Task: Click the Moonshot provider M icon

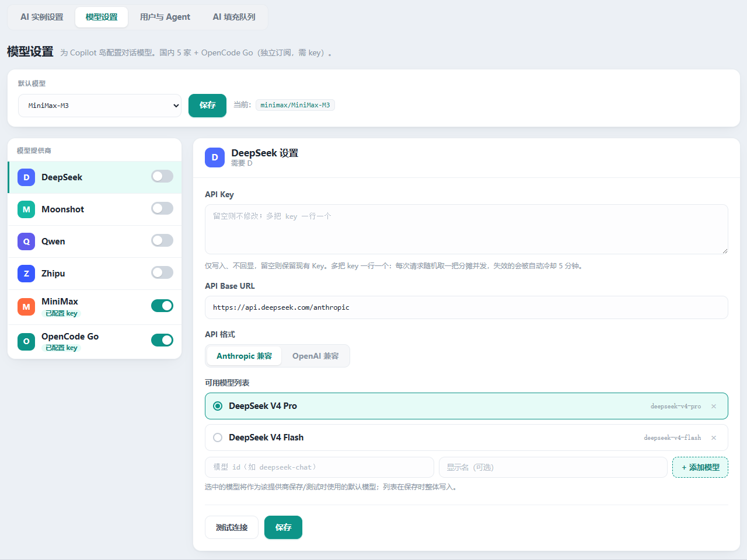Action: (26, 209)
